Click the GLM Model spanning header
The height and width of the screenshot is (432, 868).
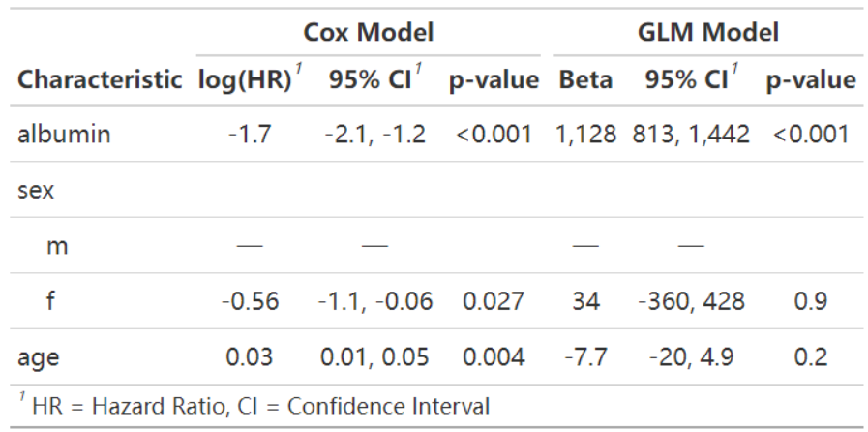point(708,33)
